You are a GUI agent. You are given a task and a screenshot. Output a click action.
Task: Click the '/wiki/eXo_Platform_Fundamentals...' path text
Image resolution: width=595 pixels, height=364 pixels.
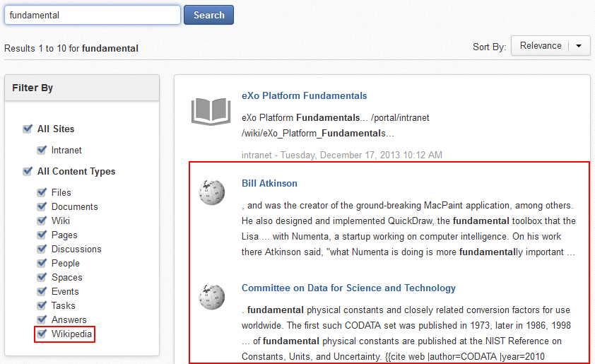click(x=318, y=134)
